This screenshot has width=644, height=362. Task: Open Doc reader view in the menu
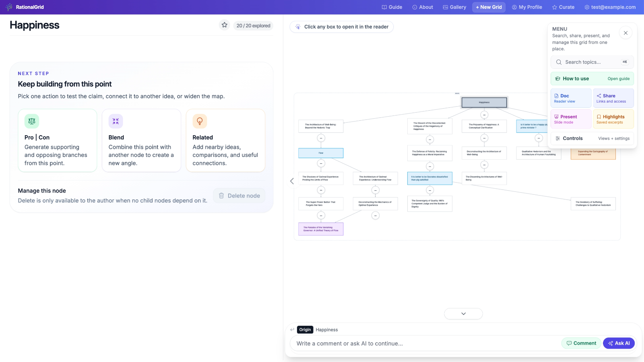click(x=571, y=98)
